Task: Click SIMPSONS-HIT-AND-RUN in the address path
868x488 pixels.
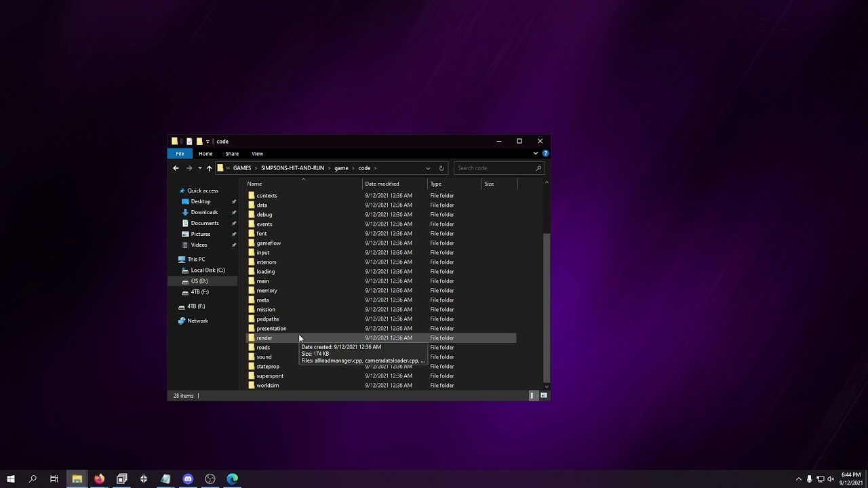Action: click(292, 168)
